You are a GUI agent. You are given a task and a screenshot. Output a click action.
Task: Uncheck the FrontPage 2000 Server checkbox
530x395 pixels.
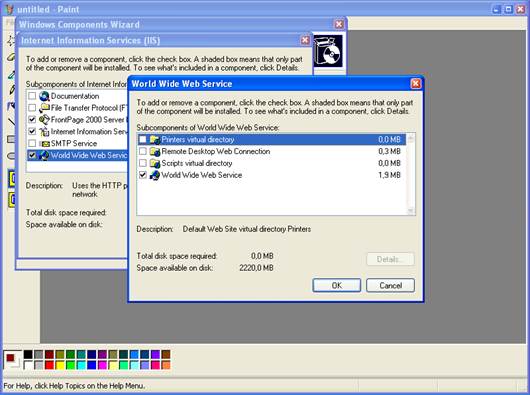(x=32, y=120)
